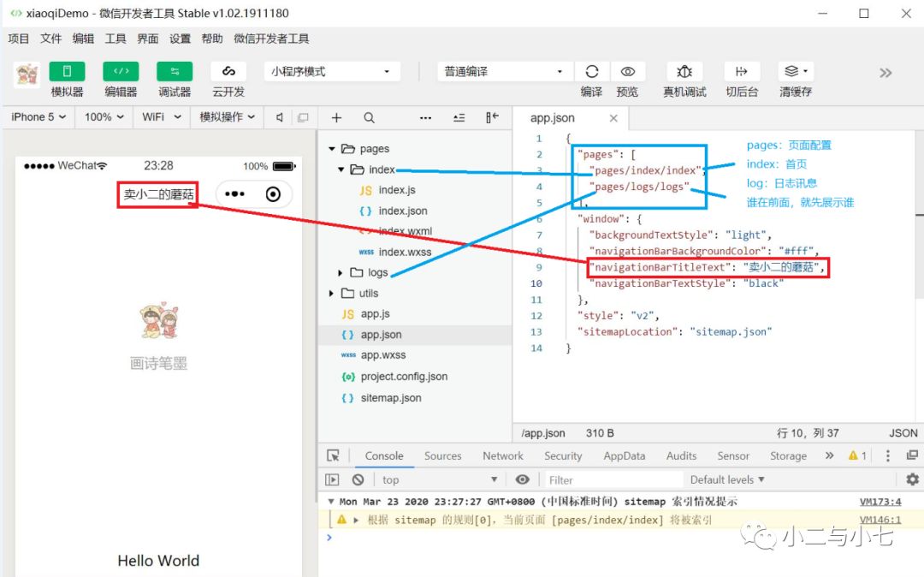Viewport: 924px width, 577px height.
Task: Open the 编辑 menu
Action: pyautogui.click(x=83, y=39)
